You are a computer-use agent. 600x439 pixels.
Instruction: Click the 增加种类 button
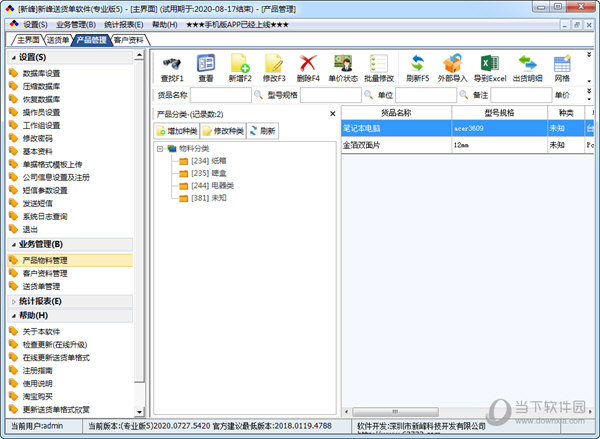pos(176,131)
